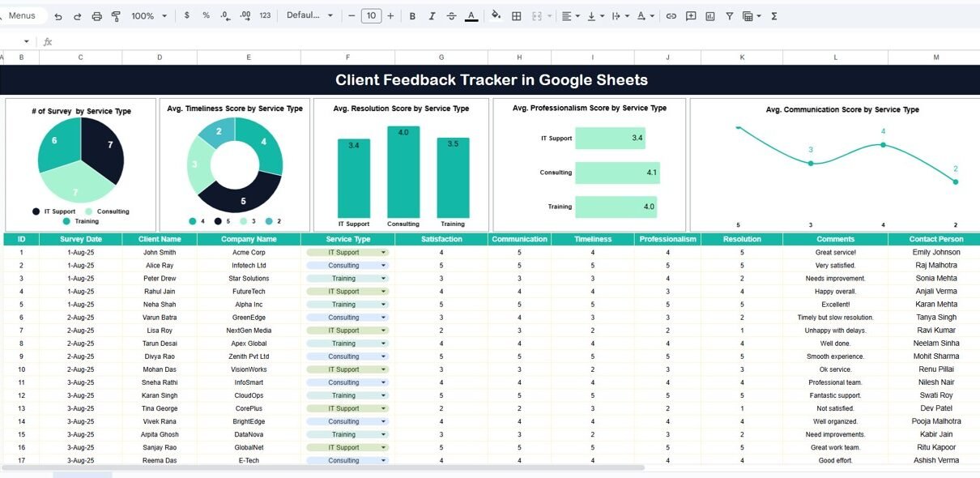Toggle italic formatting

[x=432, y=16]
